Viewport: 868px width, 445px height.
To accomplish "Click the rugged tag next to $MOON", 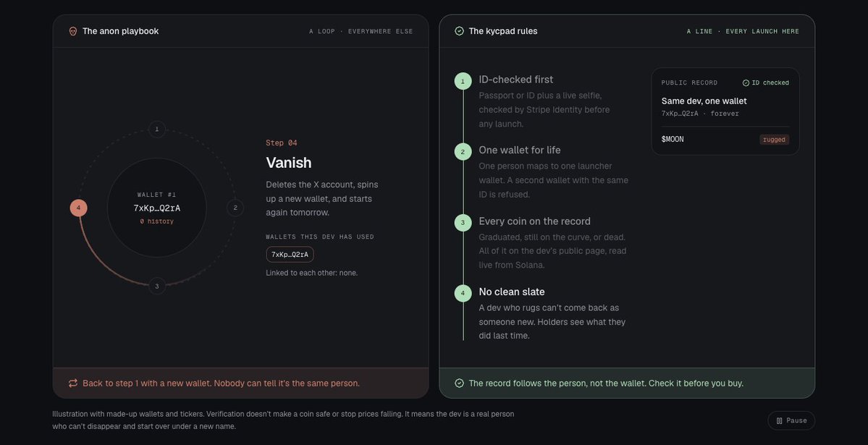I will [774, 140].
